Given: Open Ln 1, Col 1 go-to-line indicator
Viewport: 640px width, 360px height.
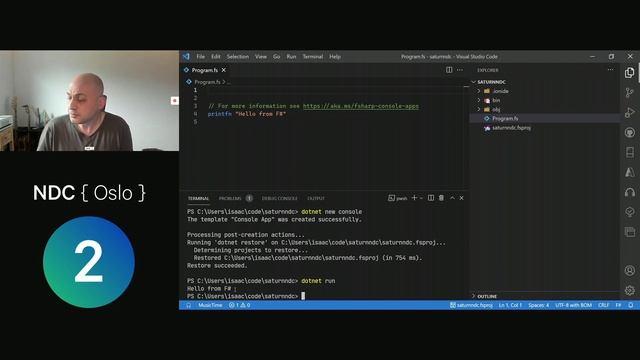Looking at the screenshot, I should tap(510, 305).
